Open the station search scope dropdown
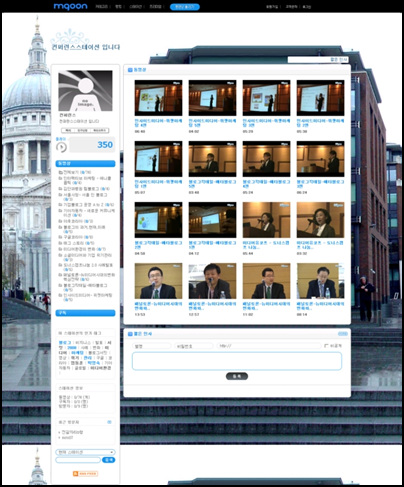The height and width of the screenshot is (487, 404). (x=85, y=452)
